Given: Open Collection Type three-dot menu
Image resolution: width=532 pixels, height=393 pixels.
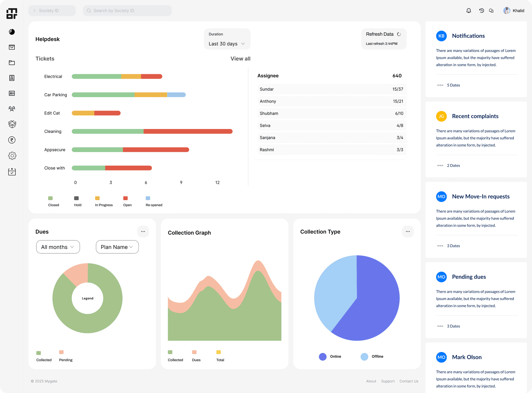Looking at the screenshot, I should click(x=408, y=231).
